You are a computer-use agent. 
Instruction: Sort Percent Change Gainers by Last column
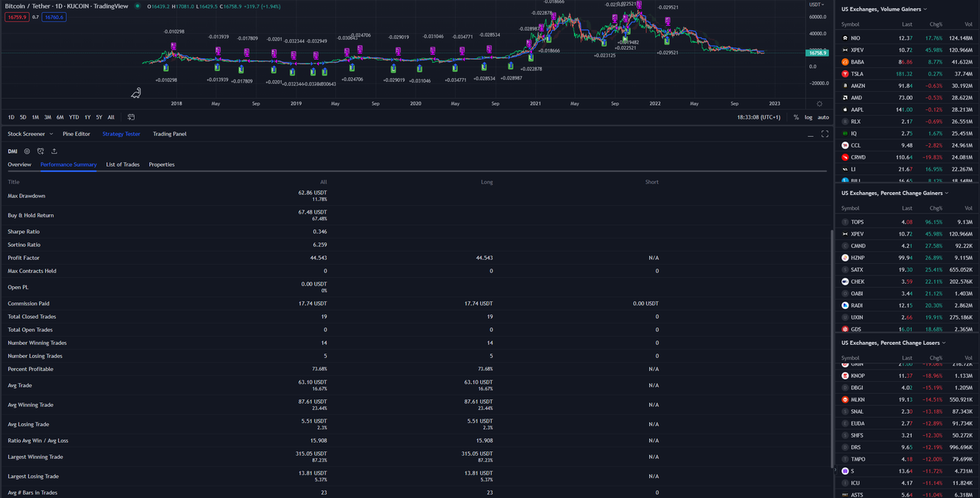(x=906, y=208)
